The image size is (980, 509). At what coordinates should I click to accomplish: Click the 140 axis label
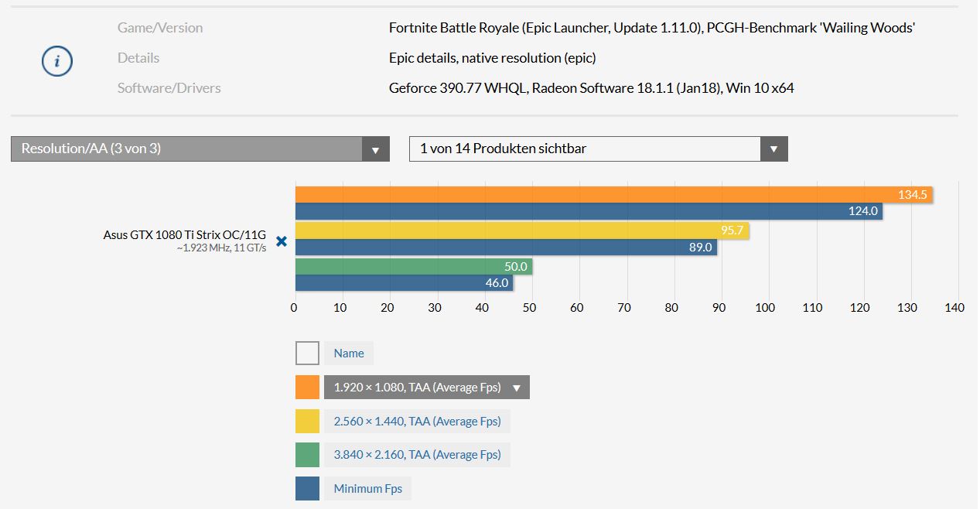(x=954, y=308)
